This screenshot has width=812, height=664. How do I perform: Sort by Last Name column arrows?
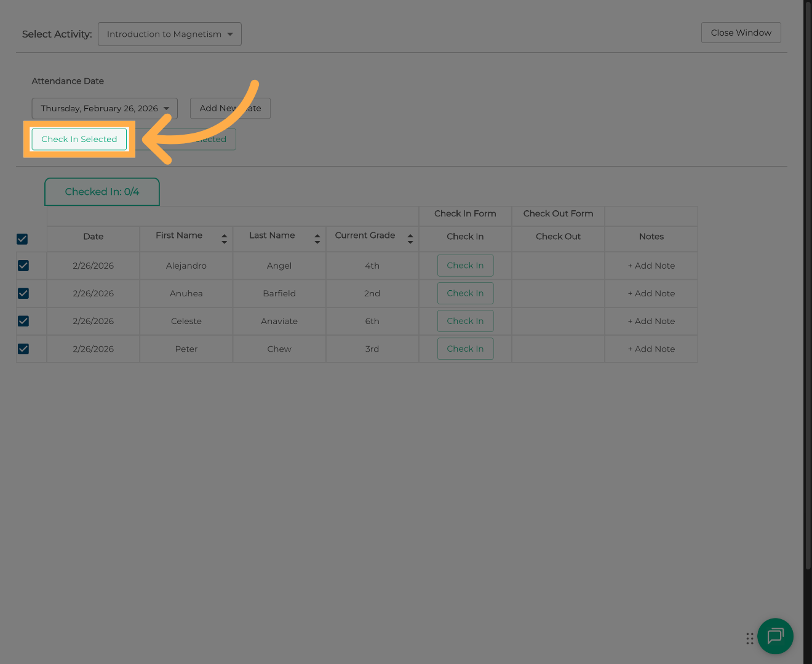[x=317, y=239]
